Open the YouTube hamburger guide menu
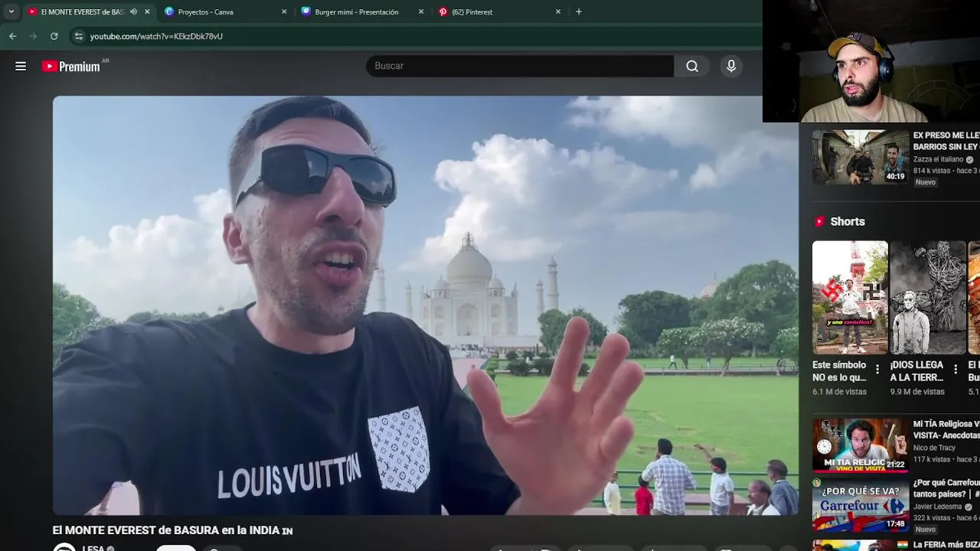Viewport: 980px width, 551px height. tap(21, 66)
